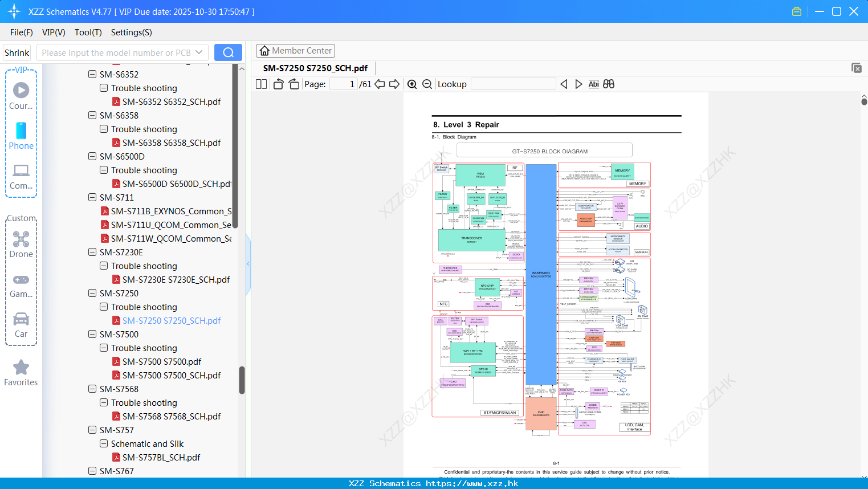Open the Favorites star
868x489 pixels.
(21, 373)
